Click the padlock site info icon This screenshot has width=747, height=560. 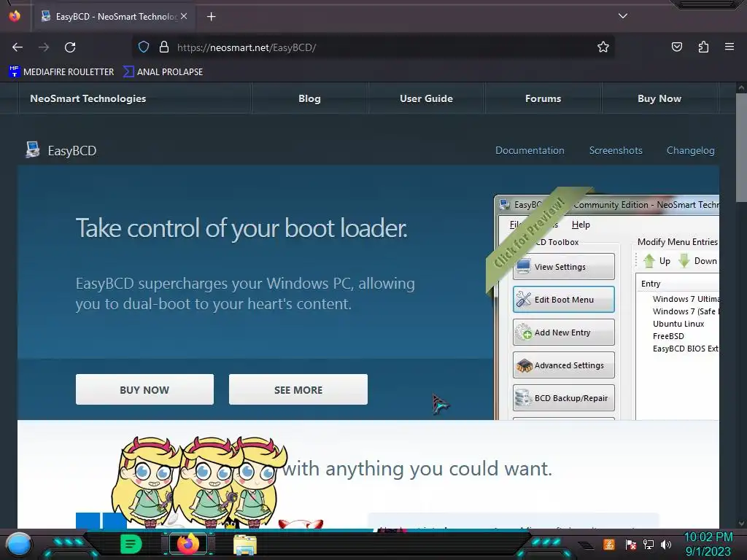click(164, 47)
